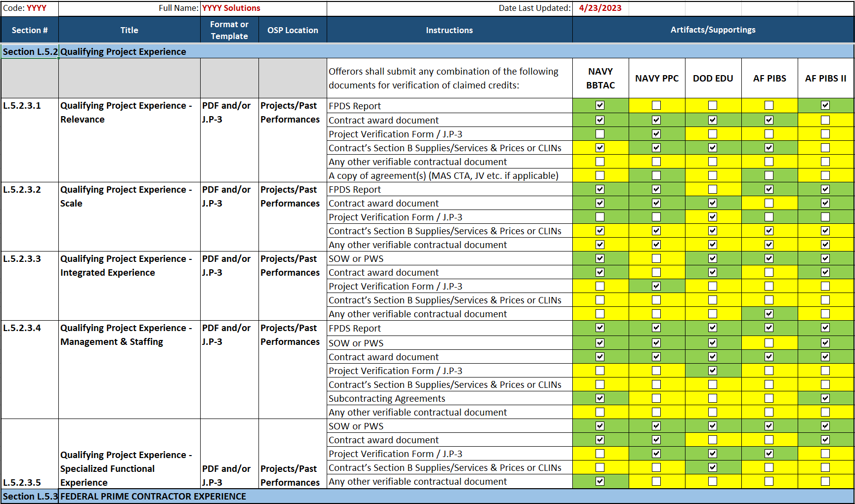Uncheck DOD EDU box for Relevance Contract award document
The image size is (855, 504).
point(713,120)
